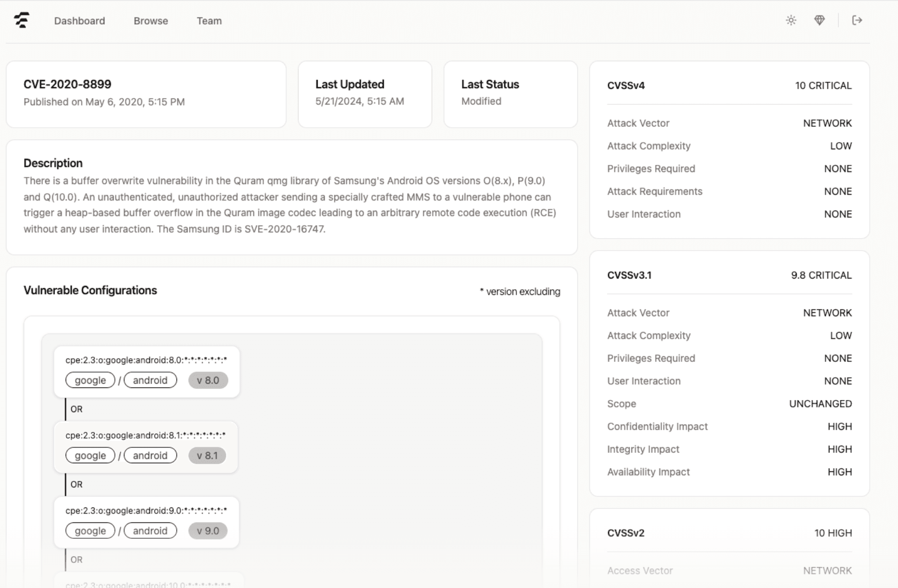Screen dimensions: 898x588
Task: Click the v 8.0 version badge
Action: click(x=208, y=380)
